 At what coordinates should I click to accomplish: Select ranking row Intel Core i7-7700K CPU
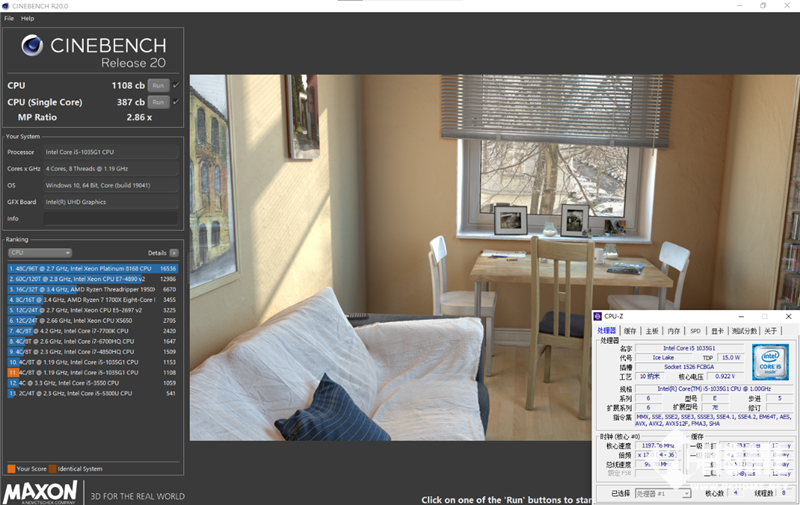coord(92,331)
